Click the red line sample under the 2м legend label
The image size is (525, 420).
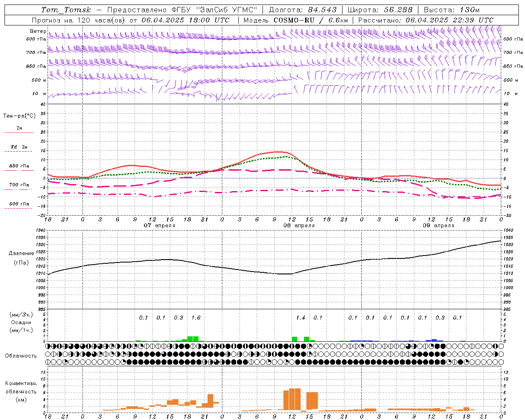[x=19, y=132]
